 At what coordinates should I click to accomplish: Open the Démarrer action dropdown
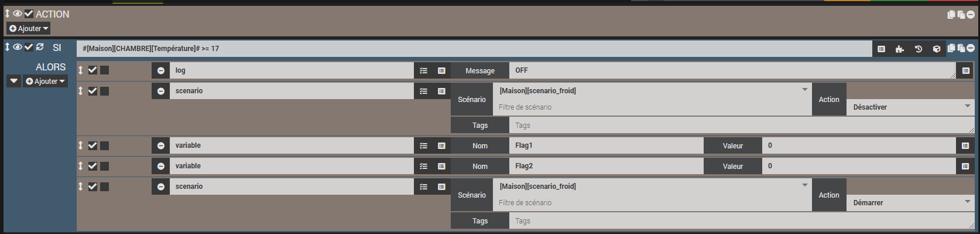[910, 202]
